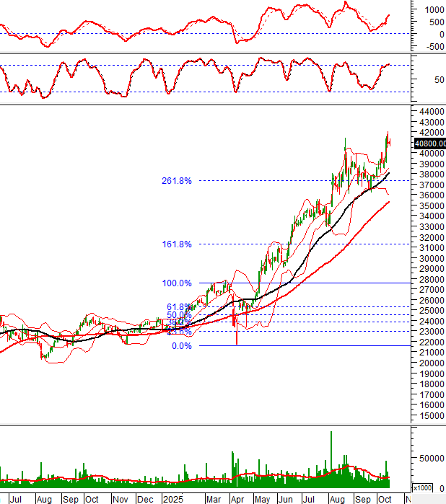This screenshot has width=446, height=504.
Task: Click the 100.0% Fibonacci level label
Action: click(177, 283)
